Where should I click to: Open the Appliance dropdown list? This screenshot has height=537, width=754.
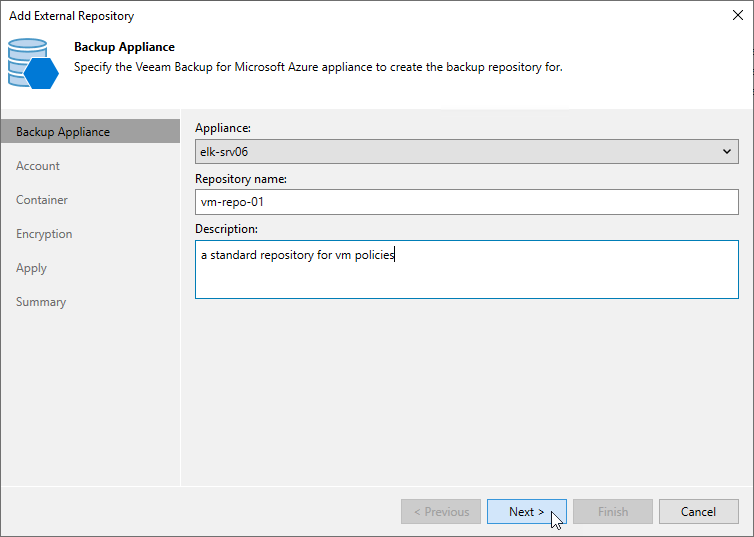tap(466, 151)
